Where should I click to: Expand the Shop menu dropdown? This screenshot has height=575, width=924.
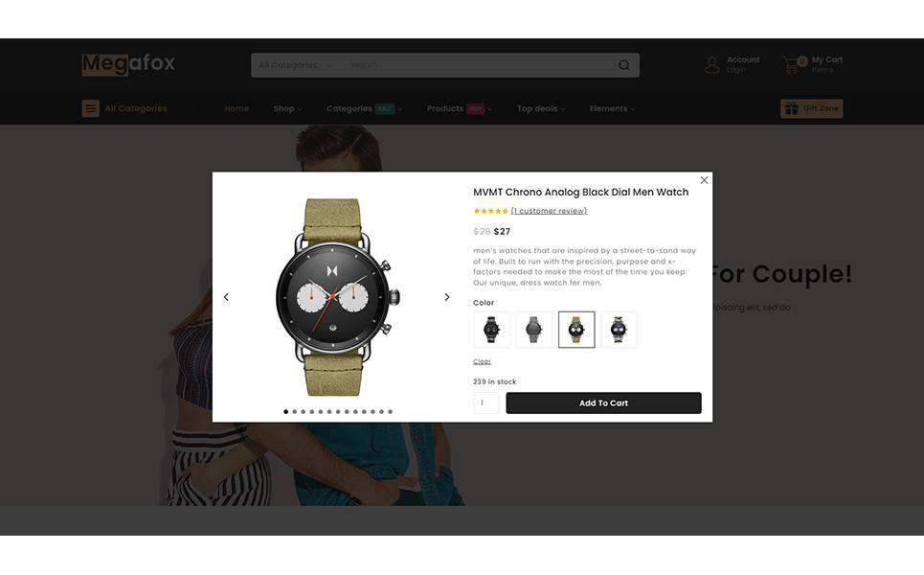(287, 108)
